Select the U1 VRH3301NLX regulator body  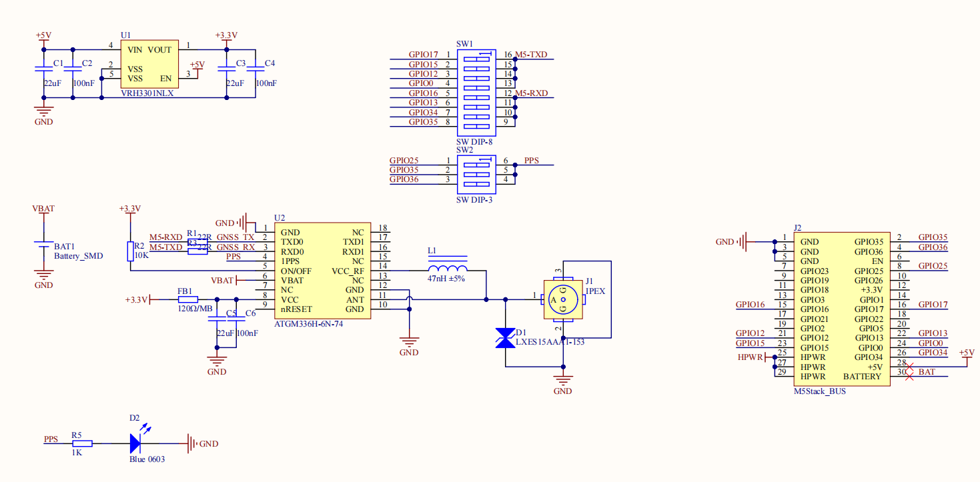coord(149,65)
